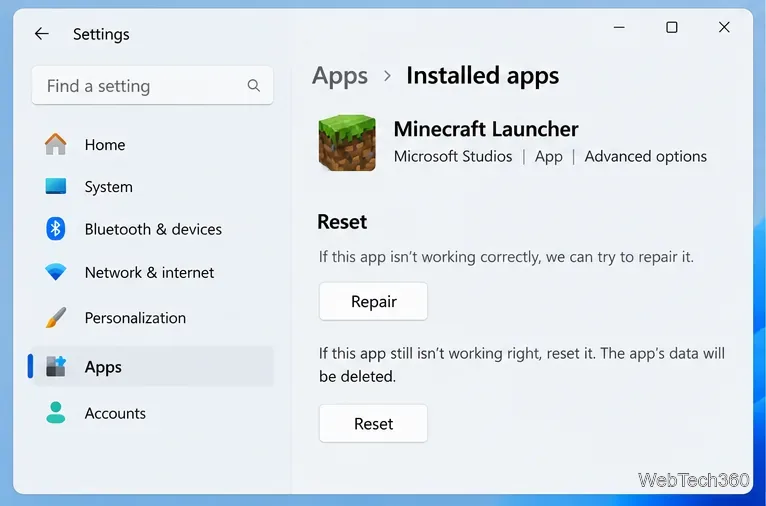Viewport: 766px width, 506px height.
Task: Click the Accounts person icon
Action: [x=56, y=413]
